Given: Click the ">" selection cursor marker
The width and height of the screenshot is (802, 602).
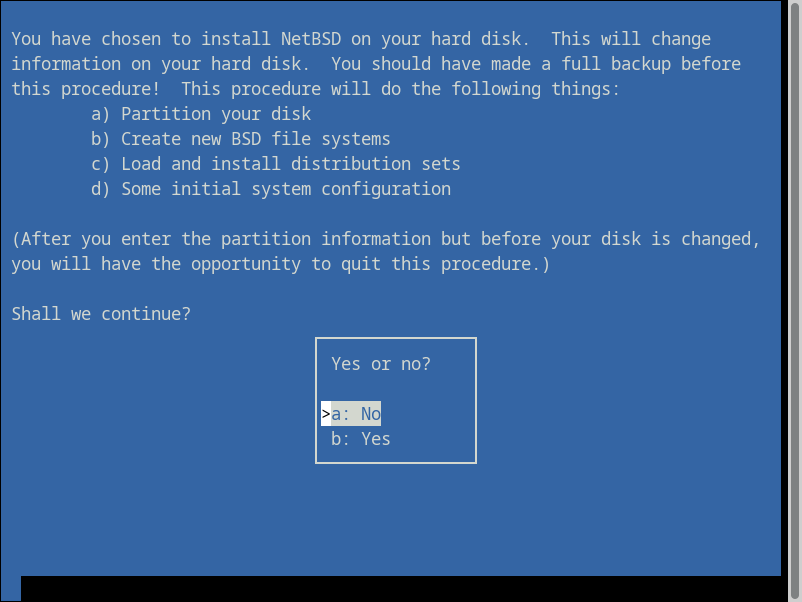Looking at the screenshot, I should 326,414.
